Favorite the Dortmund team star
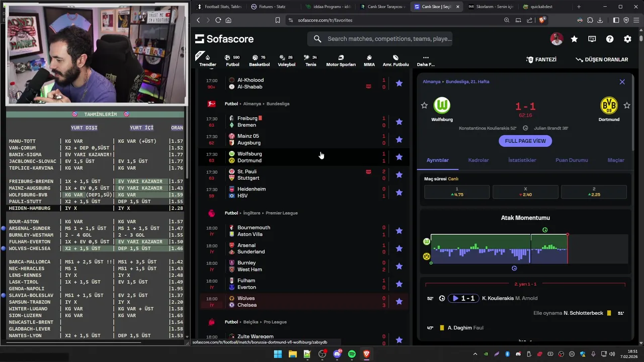644x362 pixels. tap(627, 105)
